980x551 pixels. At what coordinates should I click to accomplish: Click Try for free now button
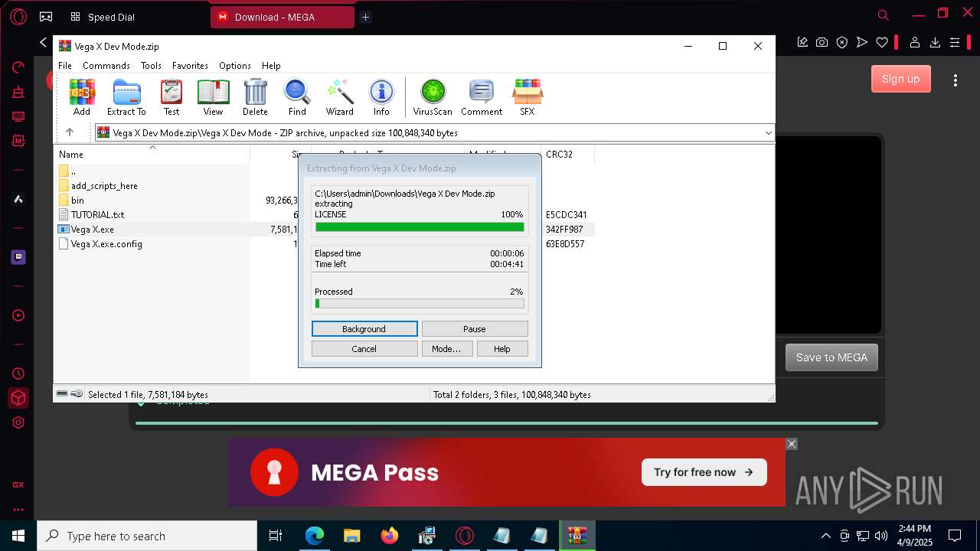pyautogui.click(x=704, y=472)
